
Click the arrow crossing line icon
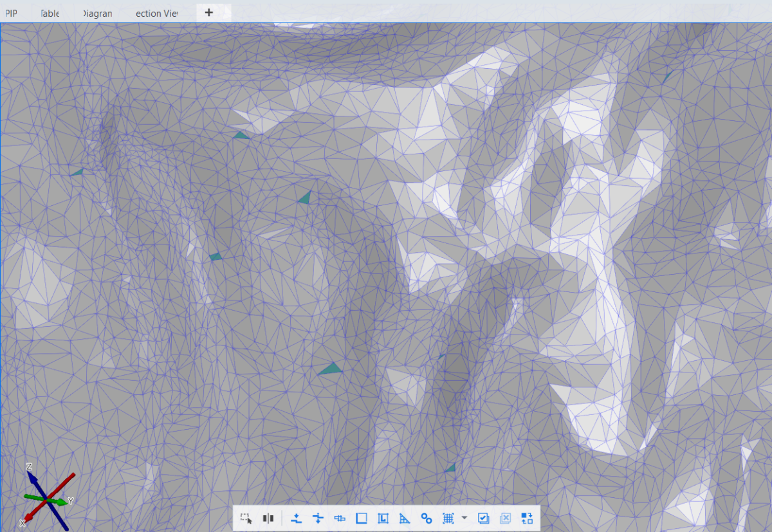(318, 518)
